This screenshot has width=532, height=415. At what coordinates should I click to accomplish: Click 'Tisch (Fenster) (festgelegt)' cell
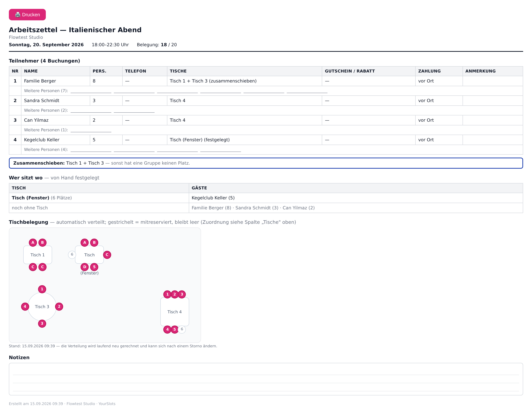(x=244, y=140)
